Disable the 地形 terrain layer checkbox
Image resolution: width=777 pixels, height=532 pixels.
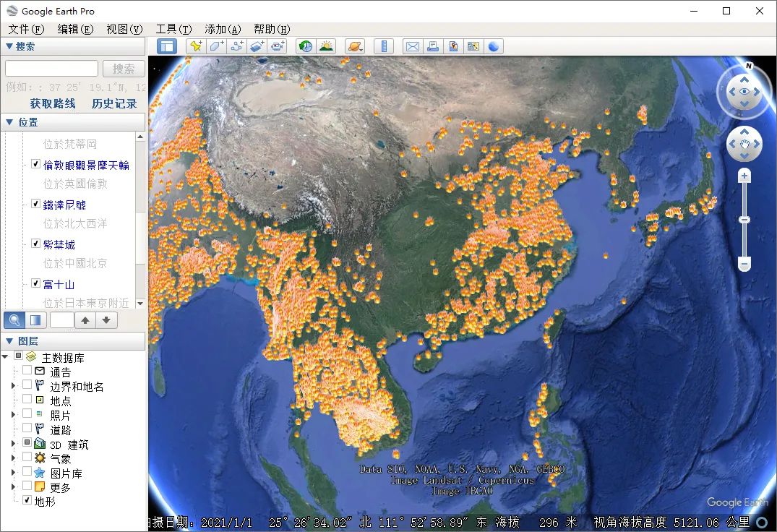[27, 499]
